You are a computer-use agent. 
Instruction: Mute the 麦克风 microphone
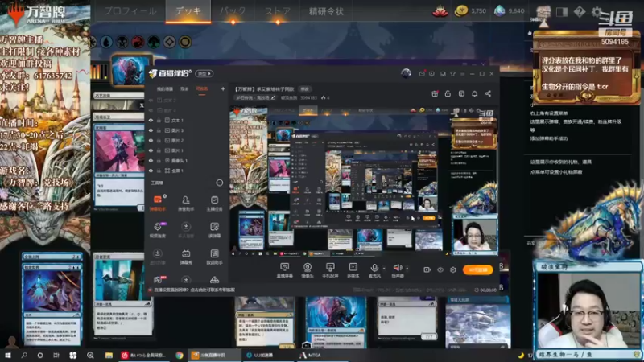[x=374, y=270]
